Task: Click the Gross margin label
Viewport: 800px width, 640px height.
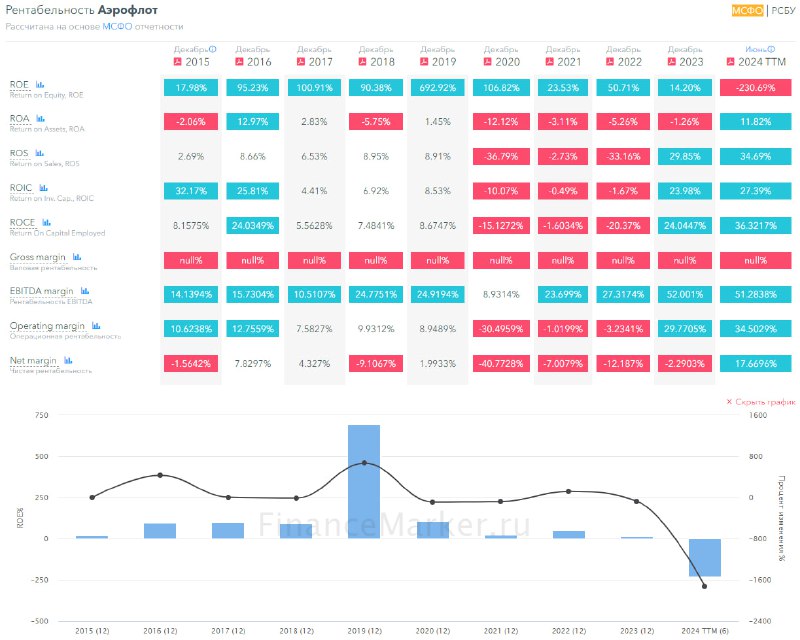Action: pyautogui.click(x=38, y=257)
